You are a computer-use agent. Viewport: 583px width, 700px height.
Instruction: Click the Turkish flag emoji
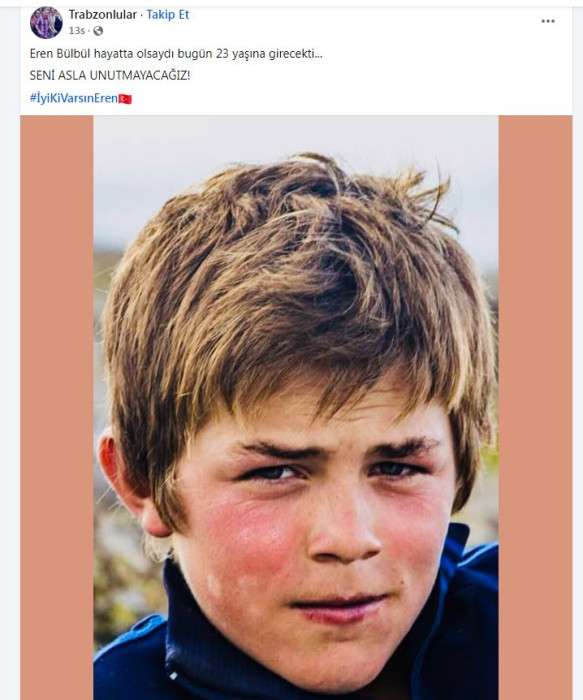(x=125, y=99)
